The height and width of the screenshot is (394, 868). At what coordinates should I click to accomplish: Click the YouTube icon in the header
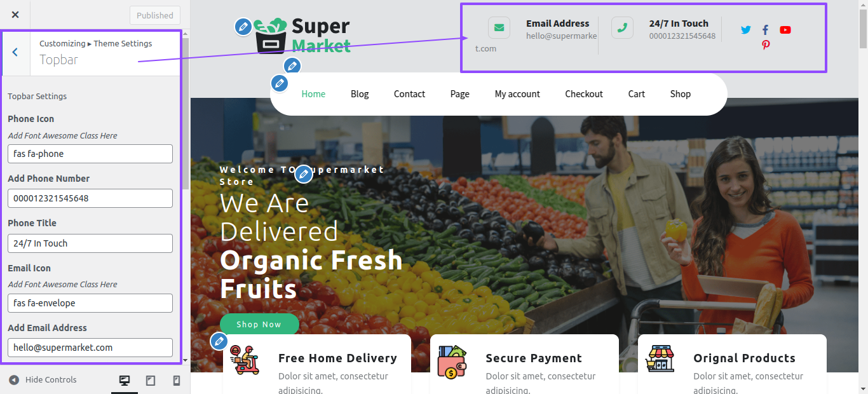click(785, 30)
